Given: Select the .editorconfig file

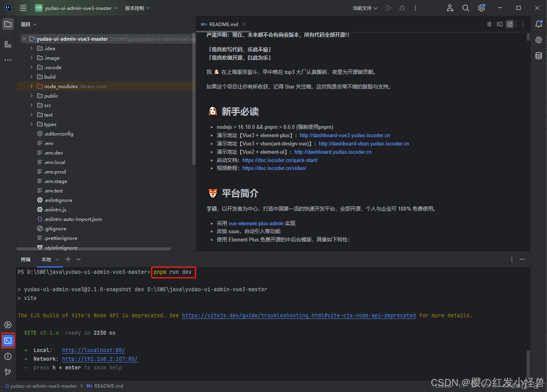Looking at the screenshot, I should pos(58,134).
